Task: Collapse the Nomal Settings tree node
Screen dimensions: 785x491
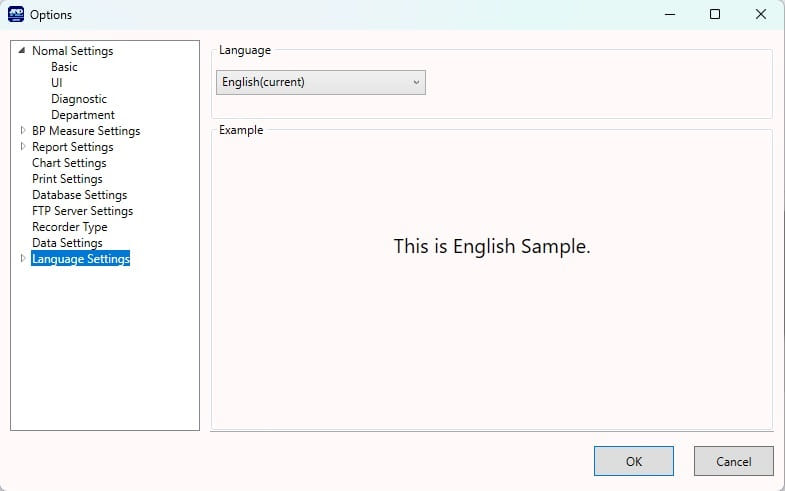Action: 22,51
